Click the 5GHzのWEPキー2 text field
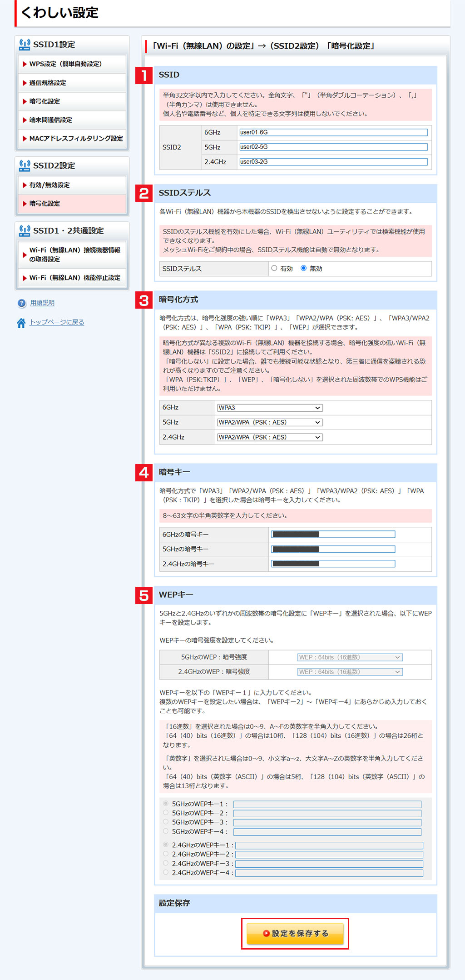The image size is (465, 980). 327,814
